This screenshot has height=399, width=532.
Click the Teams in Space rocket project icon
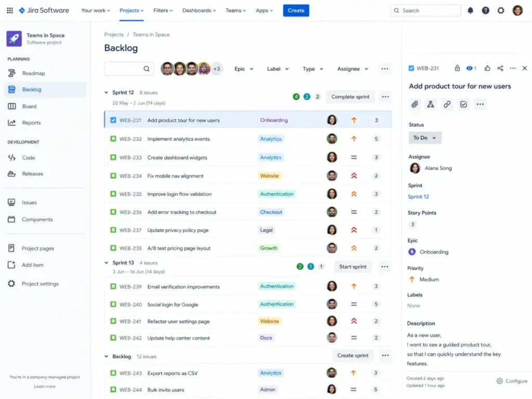14,38
